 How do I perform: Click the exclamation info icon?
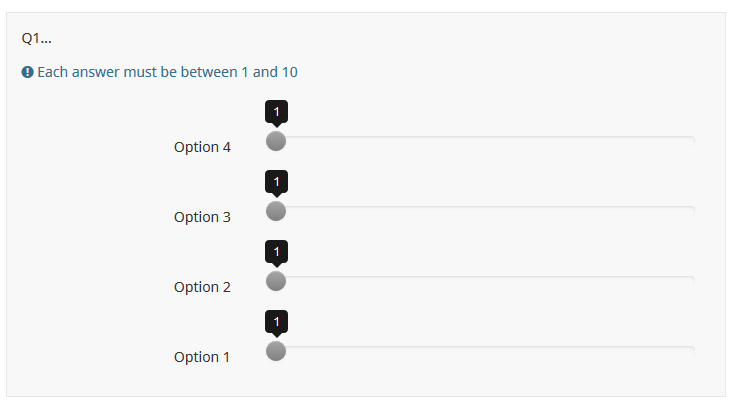(27, 72)
